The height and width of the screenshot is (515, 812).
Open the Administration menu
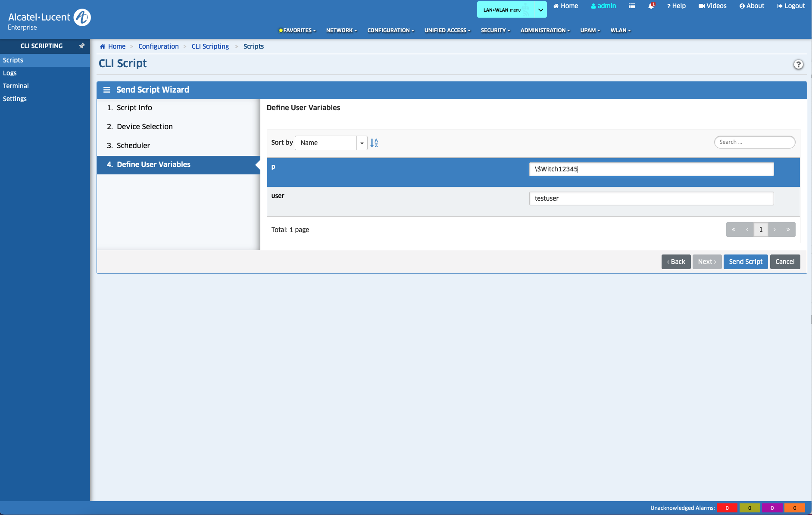coord(545,30)
